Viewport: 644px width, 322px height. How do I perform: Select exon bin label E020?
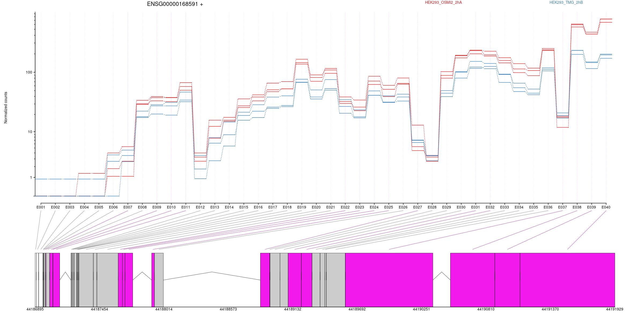click(316, 207)
